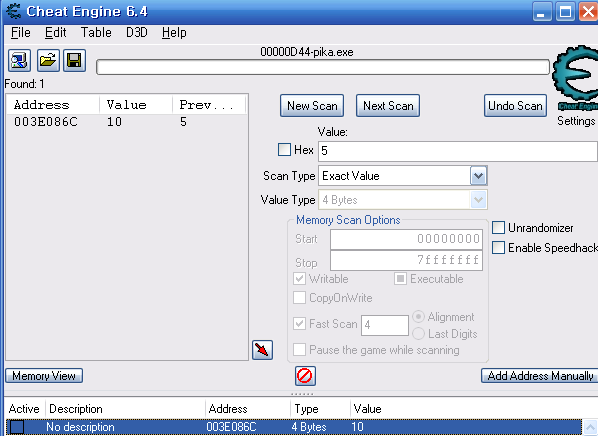Open the process list icon

click(19, 61)
